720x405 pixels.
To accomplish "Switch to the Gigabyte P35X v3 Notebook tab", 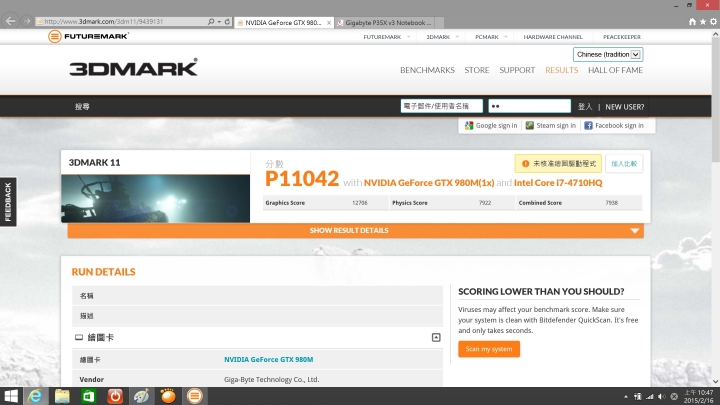I will click(x=384, y=22).
